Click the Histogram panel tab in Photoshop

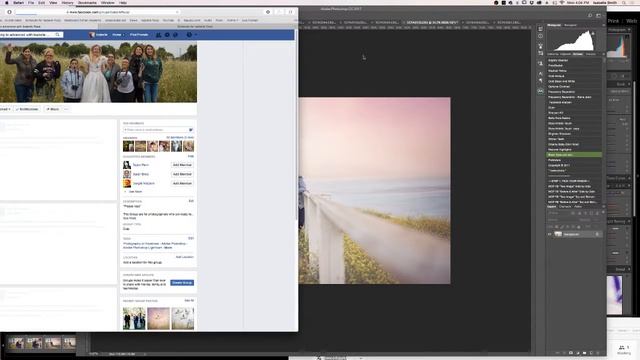click(554, 25)
